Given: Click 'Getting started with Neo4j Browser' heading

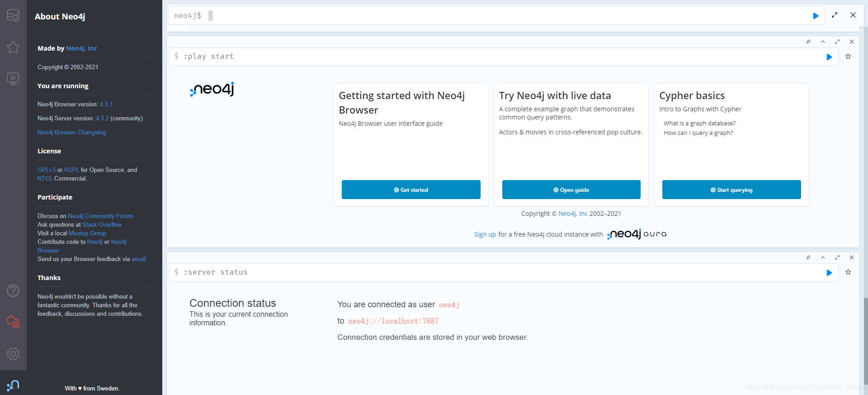Looking at the screenshot, I should pos(402,103).
